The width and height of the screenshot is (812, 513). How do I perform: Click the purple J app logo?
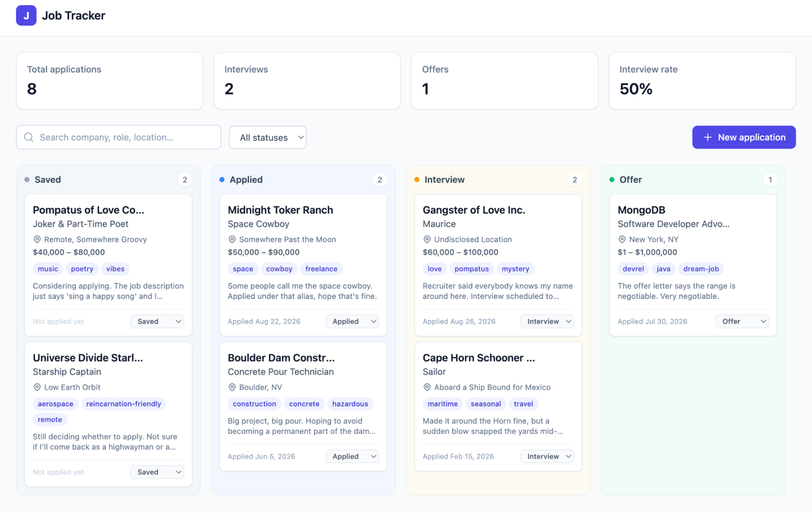click(x=26, y=15)
